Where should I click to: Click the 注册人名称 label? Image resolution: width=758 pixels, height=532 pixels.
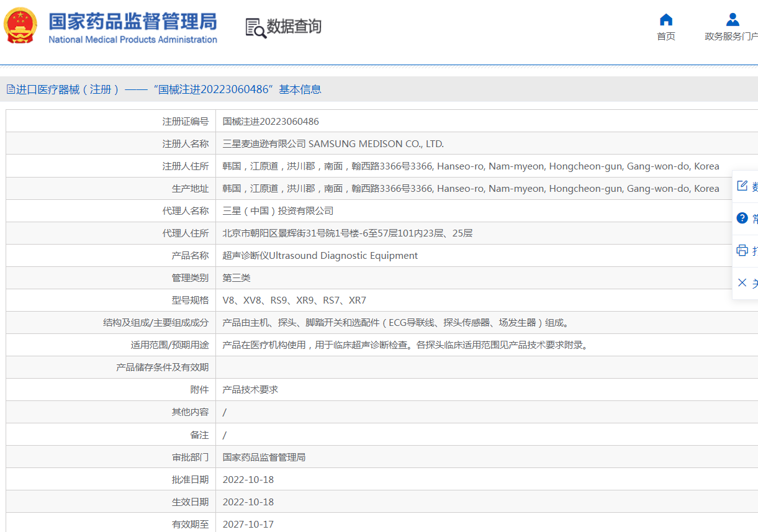click(186, 144)
